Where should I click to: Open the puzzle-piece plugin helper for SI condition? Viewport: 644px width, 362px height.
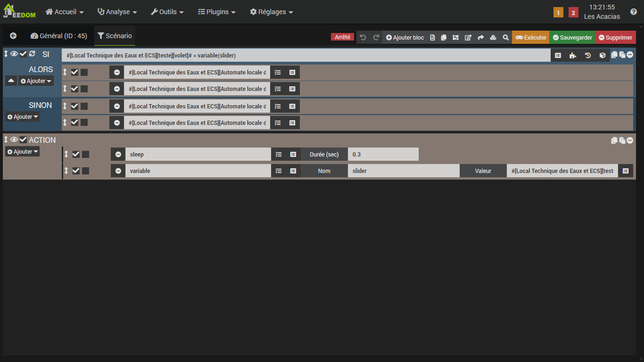point(572,55)
